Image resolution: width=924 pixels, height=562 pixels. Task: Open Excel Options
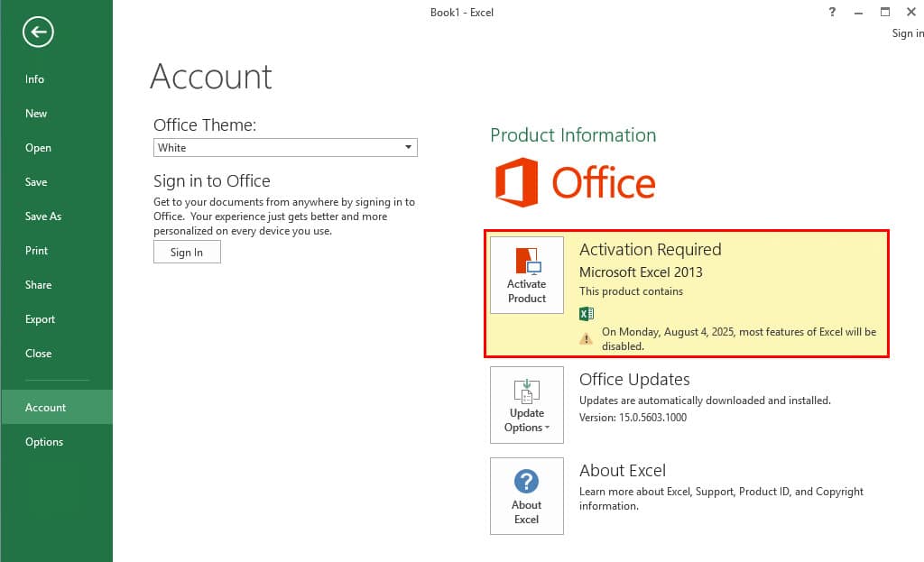(57, 441)
